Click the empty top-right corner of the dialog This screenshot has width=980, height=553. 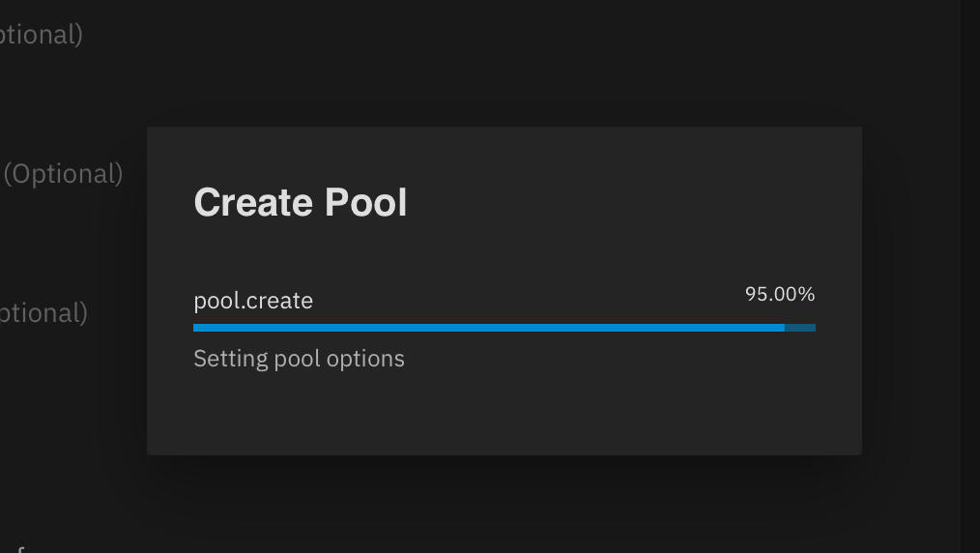831,153
